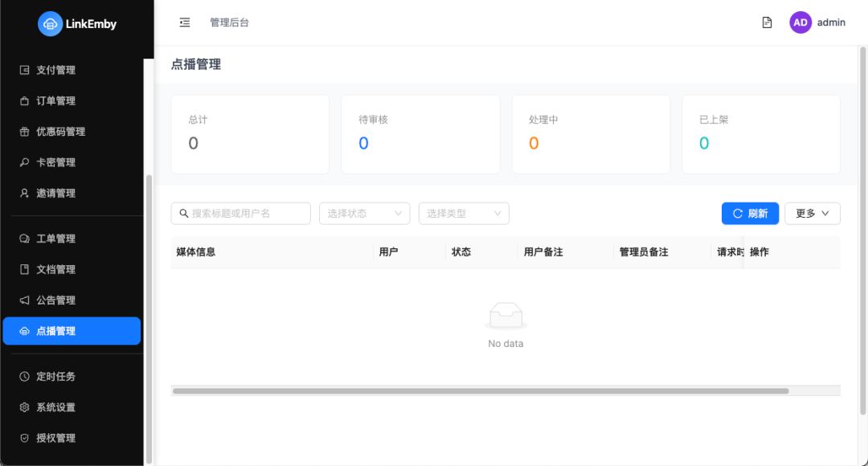Collapse the sidebar with the top-left icon
The height and width of the screenshot is (466, 868).
(x=184, y=22)
